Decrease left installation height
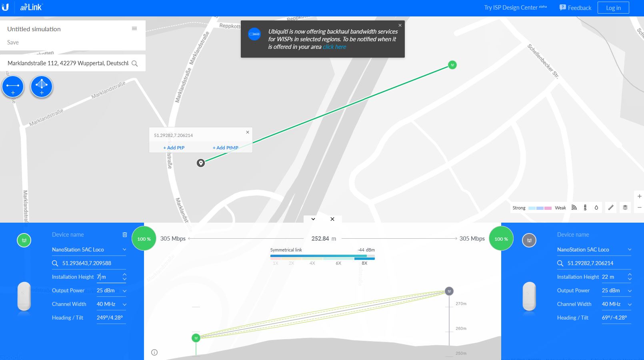 click(x=124, y=279)
